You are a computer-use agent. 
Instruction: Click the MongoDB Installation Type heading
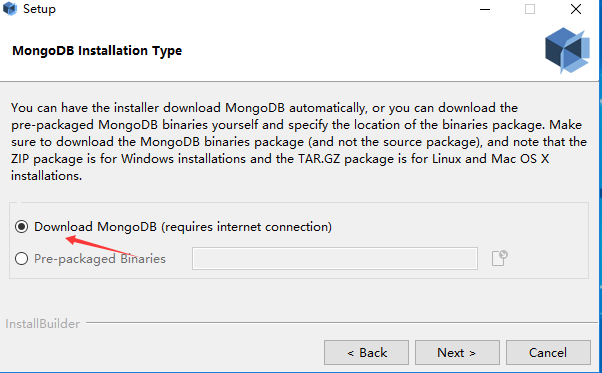tap(97, 51)
